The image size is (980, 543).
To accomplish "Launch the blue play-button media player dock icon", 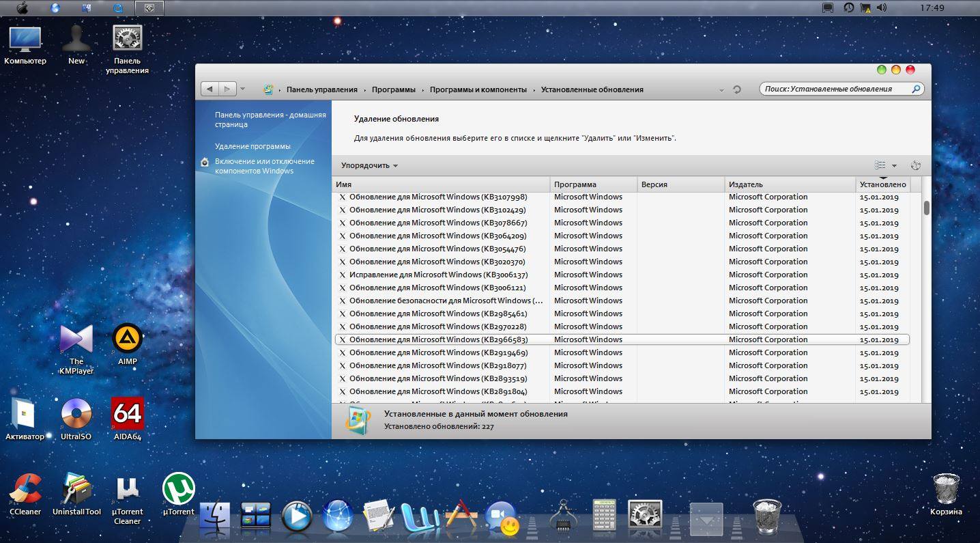I will coord(296,517).
